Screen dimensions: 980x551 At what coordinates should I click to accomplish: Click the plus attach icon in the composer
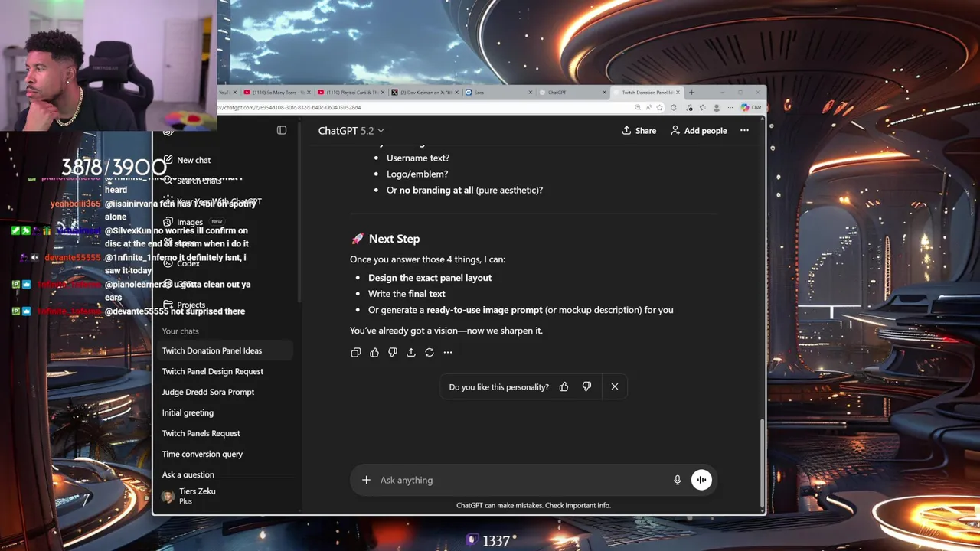(x=366, y=480)
